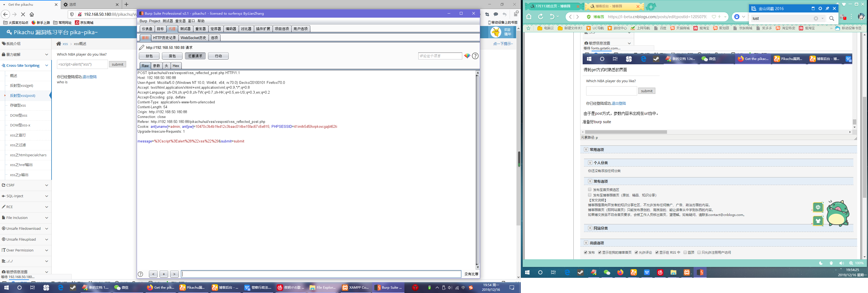This screenshot has width=868, height=293.
Task: Click the 退出登陆 link on Pikachu page
Action: coord(90,77)
